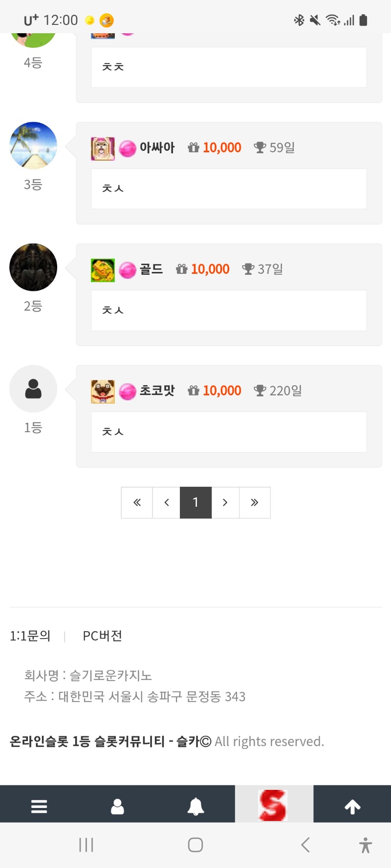Tap the scroll-to-top arrow icon
This screenshot has width=391, height=868.
(352, 806)
